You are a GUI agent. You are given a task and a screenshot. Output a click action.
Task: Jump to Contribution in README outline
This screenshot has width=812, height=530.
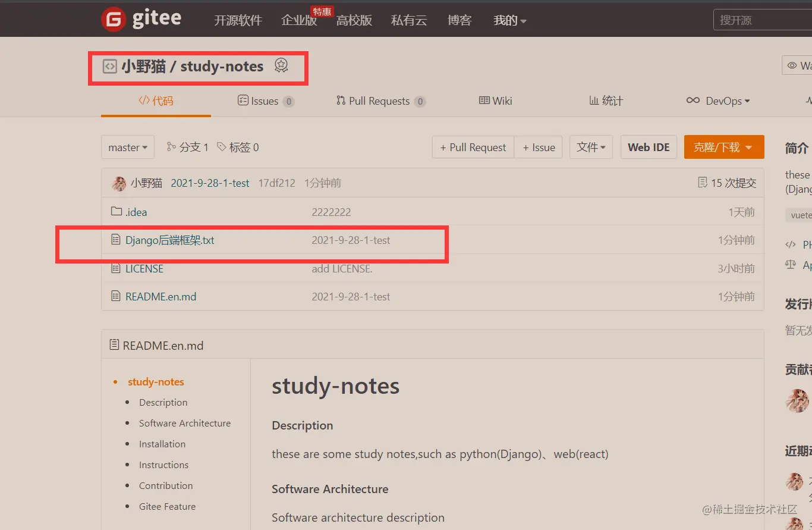[166, 485]
